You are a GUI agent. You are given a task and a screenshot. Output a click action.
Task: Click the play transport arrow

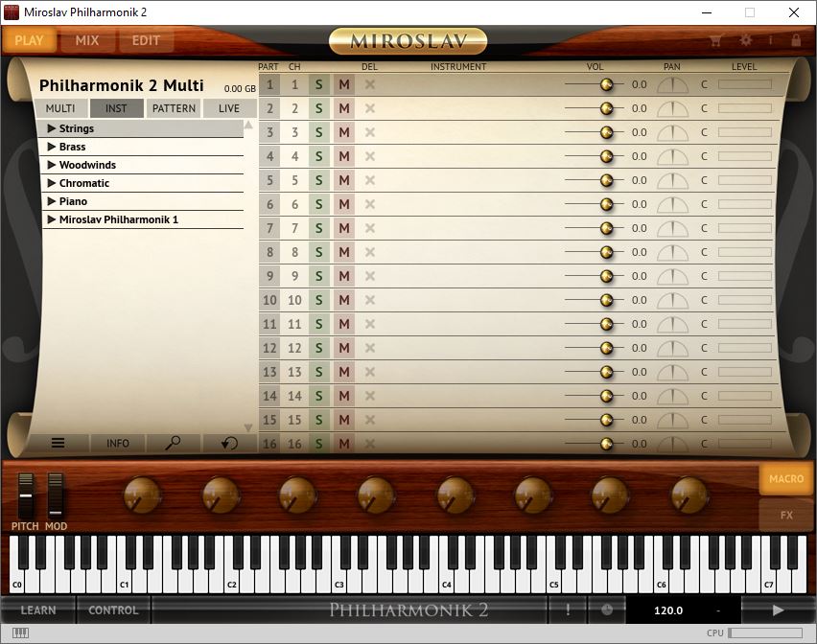point(778,609)
